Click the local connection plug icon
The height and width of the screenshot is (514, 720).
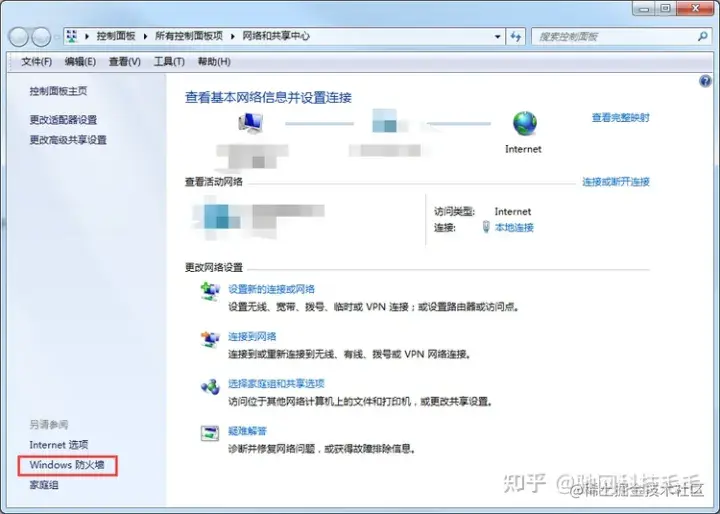pos(486,227)
